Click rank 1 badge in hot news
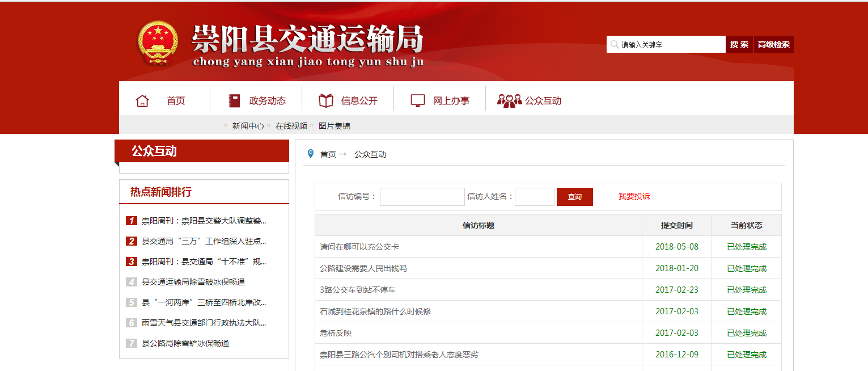This screenshot has width=868, height=371. 132,221
